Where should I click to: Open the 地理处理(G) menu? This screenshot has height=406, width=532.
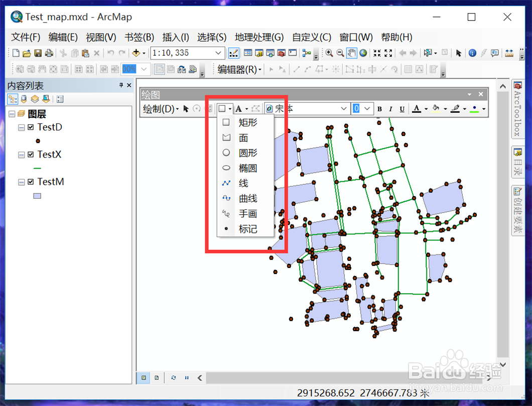(259, 37)
